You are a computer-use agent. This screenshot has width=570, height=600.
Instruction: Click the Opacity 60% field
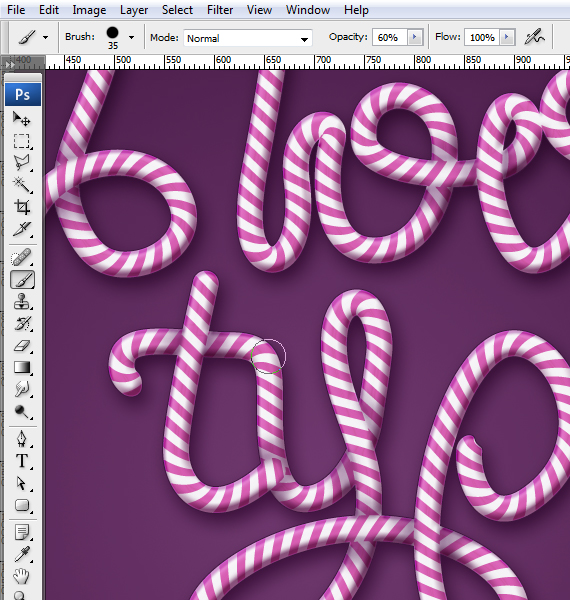[x=389, y=37]
